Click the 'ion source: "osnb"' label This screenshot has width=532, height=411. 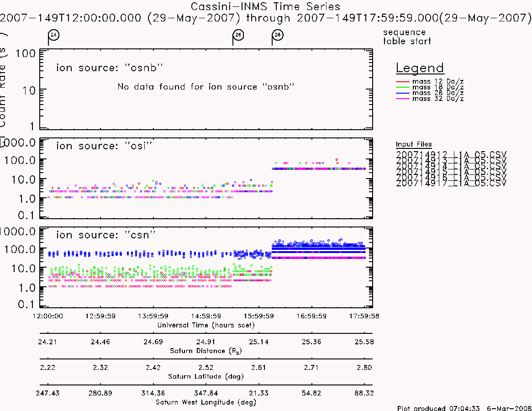(x=110, y=68)
